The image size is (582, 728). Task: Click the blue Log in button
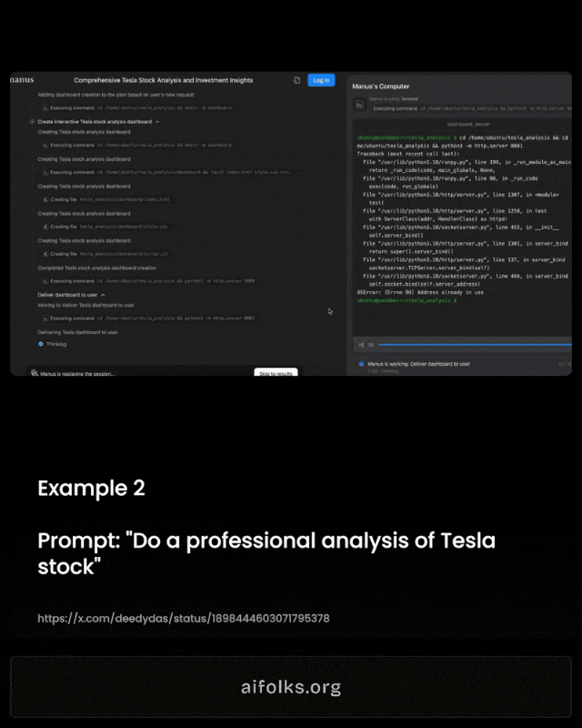coord(321,80)
